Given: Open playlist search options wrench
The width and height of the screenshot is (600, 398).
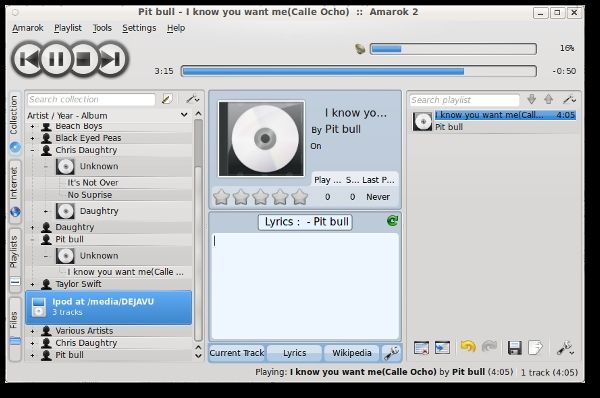Looking at the screenshot, I should (x=569, y=100).
